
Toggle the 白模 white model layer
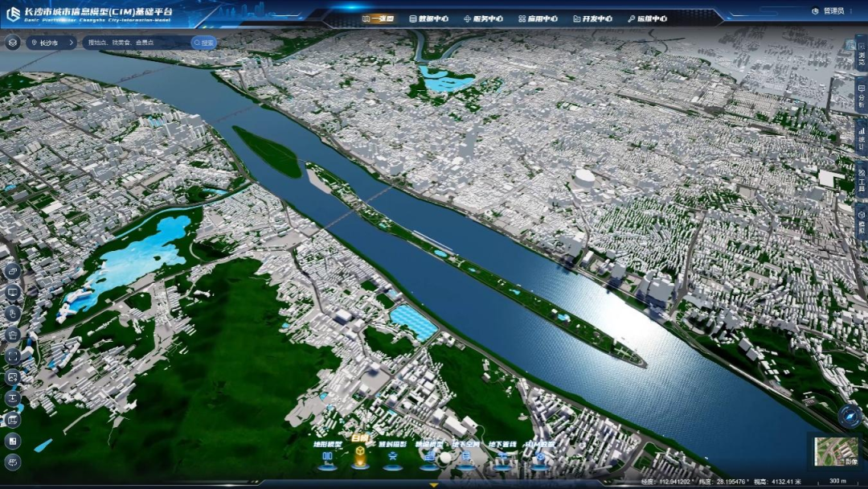(x=360, y=456)
